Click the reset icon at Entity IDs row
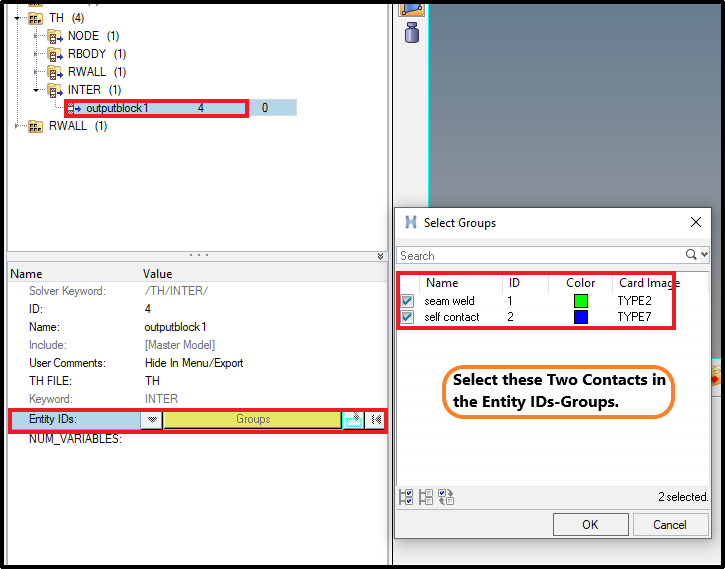 pos(375,420)
